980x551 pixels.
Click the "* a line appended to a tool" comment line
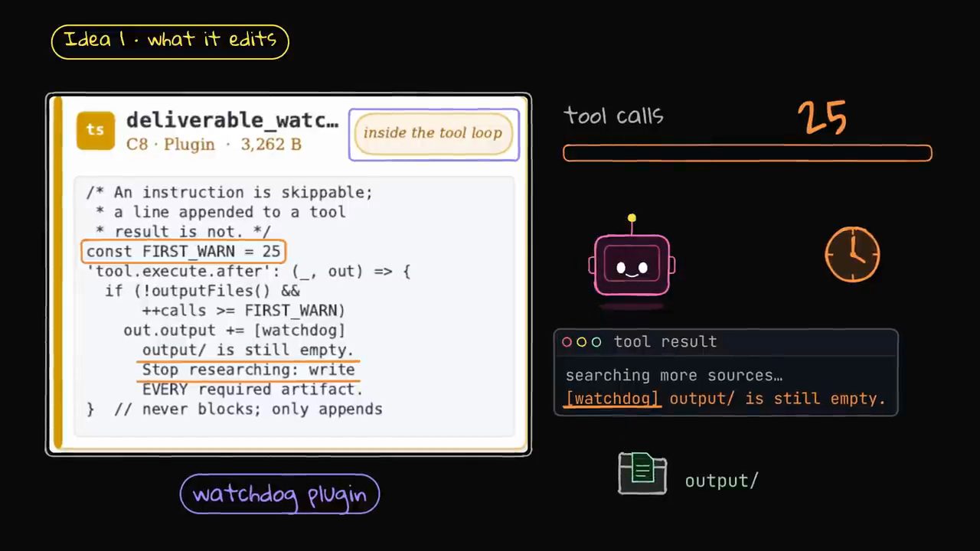pos(220,212)
